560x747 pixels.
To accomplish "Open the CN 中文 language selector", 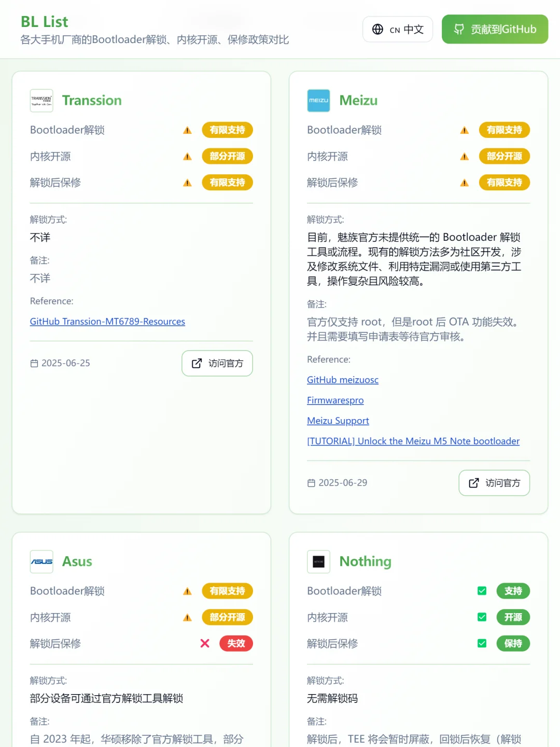I will click(x=398, y=29).
